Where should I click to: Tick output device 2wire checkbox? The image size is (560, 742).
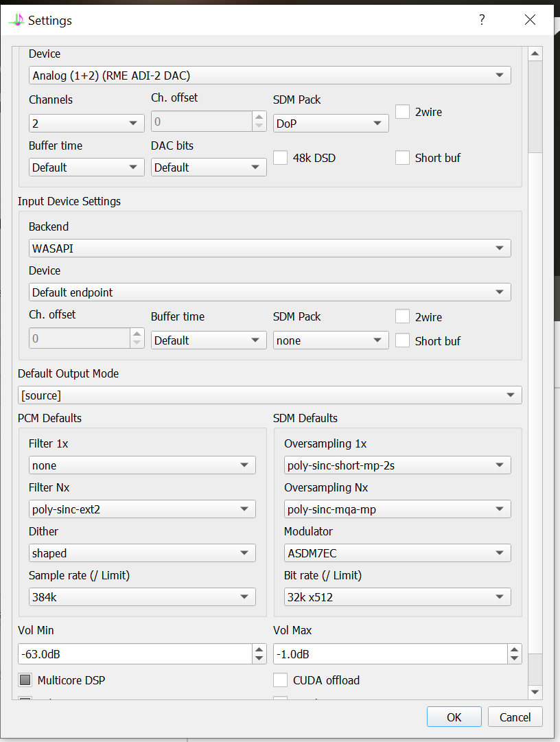[x=402, y=112]
